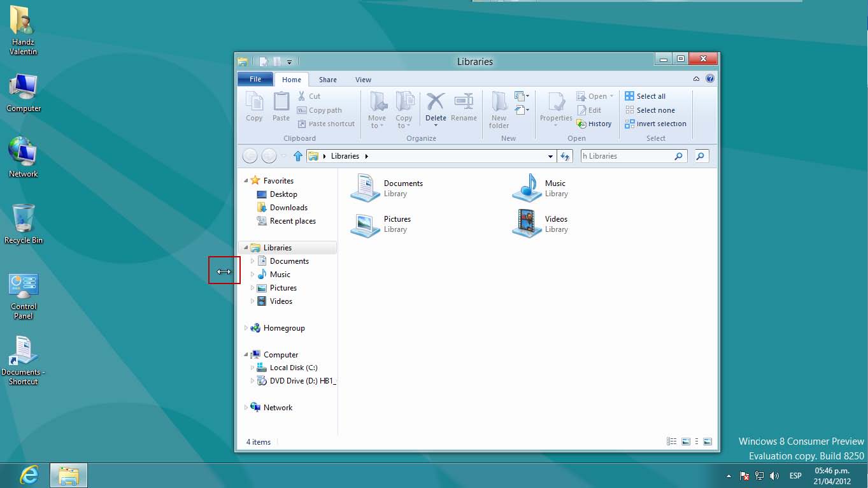Click the refresh button beside address bar
The height and width of the screenshot is (488, 868).
[x=565, y=156]
